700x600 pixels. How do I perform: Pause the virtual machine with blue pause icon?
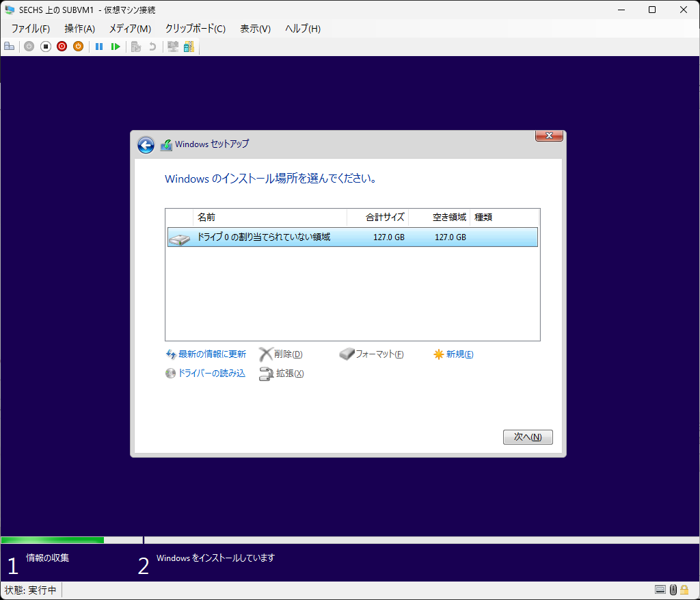99,47
